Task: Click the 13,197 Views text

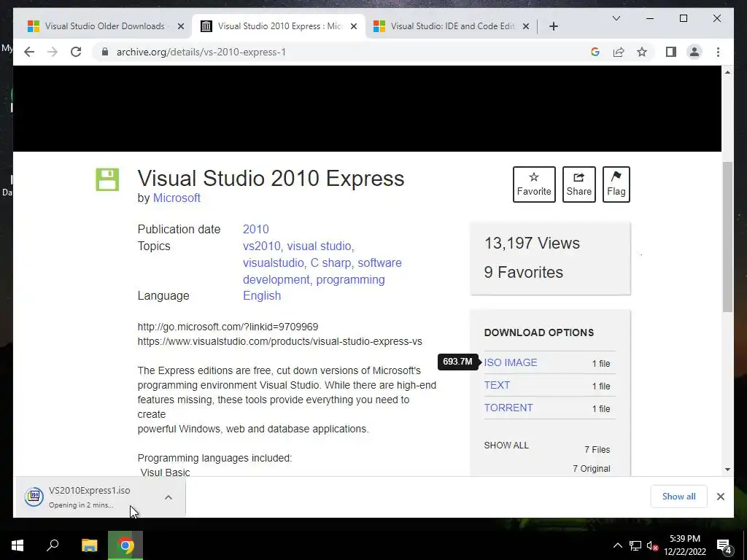Action: [x=532, y=244]
